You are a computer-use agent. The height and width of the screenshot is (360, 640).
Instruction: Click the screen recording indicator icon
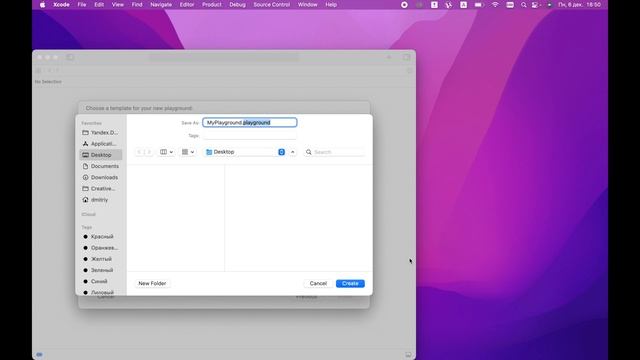[404, 5]
